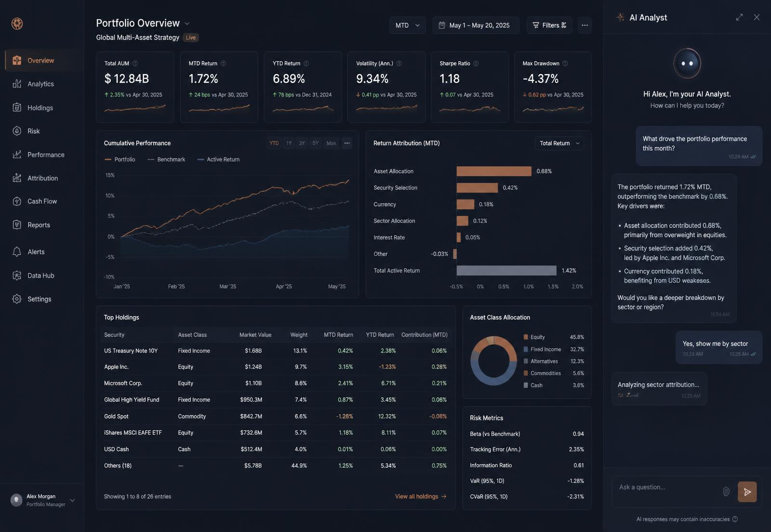Expand the Alex Morgan user menu

(x=72, y=500)
